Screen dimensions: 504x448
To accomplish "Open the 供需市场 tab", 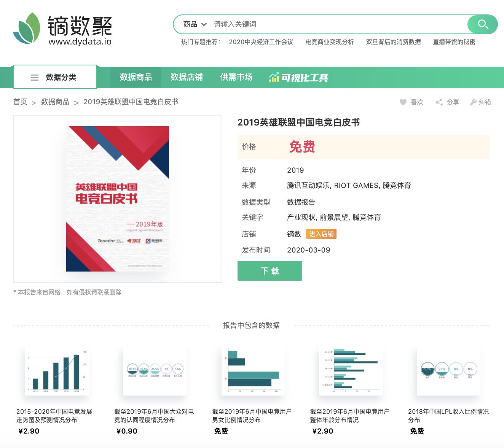I will coord(236,77).
